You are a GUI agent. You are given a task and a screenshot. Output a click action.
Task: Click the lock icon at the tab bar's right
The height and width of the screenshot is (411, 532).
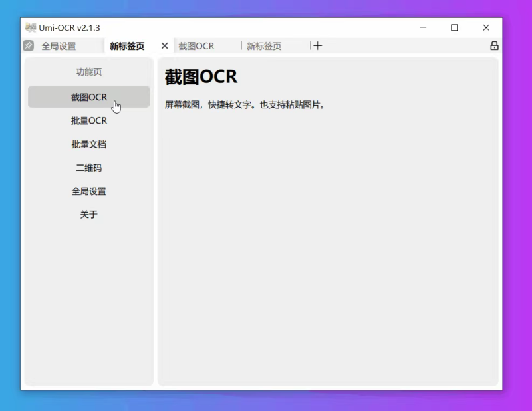[x=494, y=45]
